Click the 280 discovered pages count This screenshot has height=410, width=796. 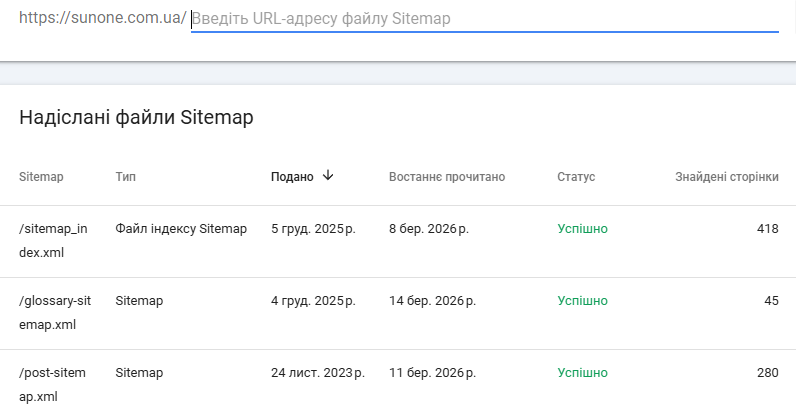(767, 373)
